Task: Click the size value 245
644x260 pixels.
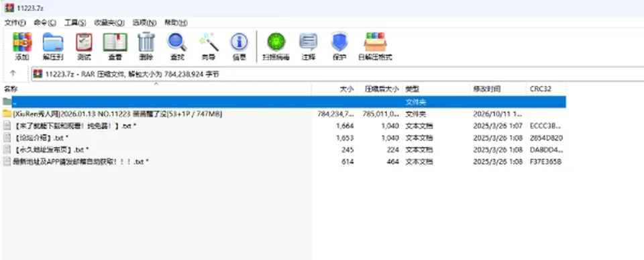Action: 347,150
